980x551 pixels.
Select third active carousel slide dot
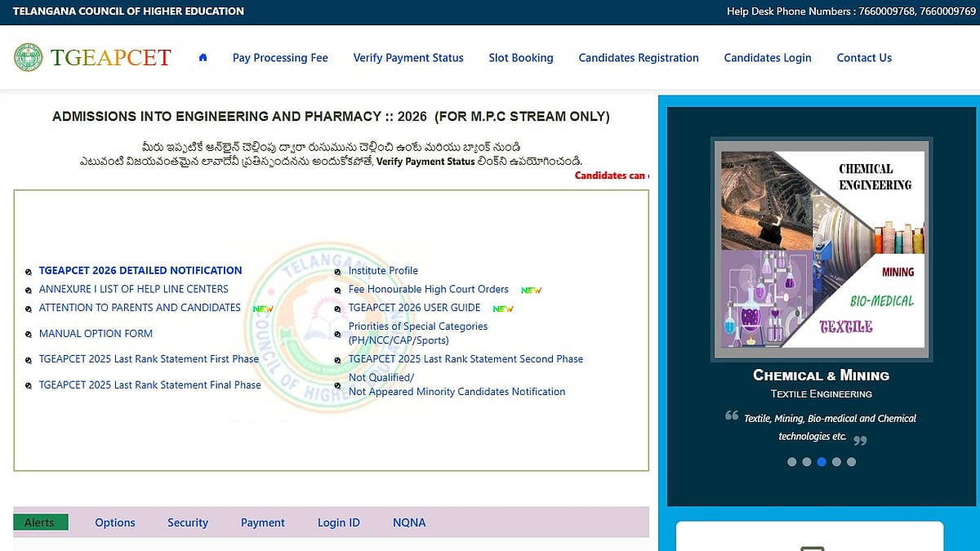point(822,462)
